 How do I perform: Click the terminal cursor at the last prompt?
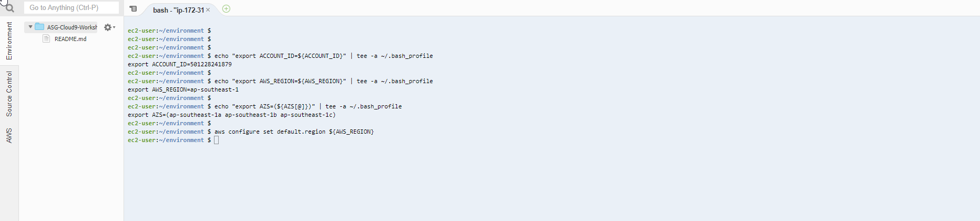[x=217, y=140]
